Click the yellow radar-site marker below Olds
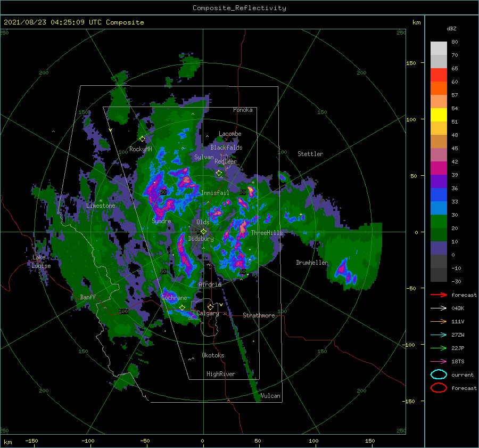 pos(203,232)
